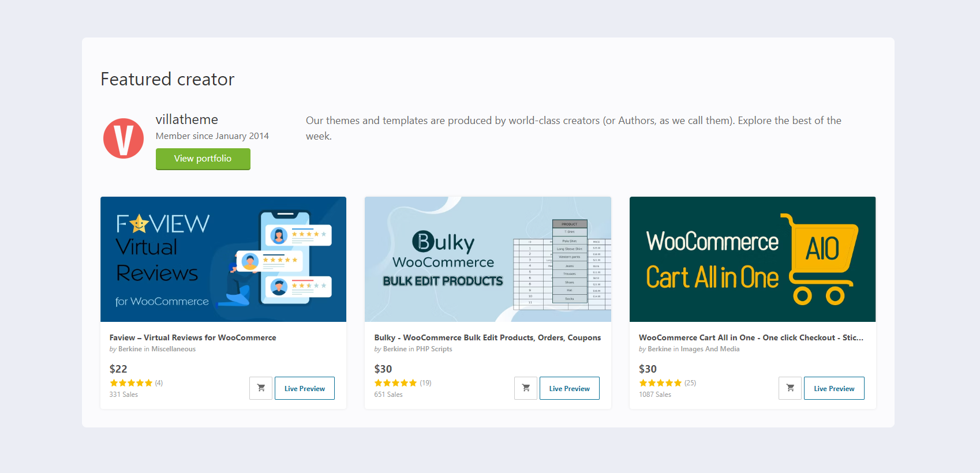
Task: Open 'Bulky - WooCommerce Bulk Edit Products' title
Action: [x=488, y=337]
